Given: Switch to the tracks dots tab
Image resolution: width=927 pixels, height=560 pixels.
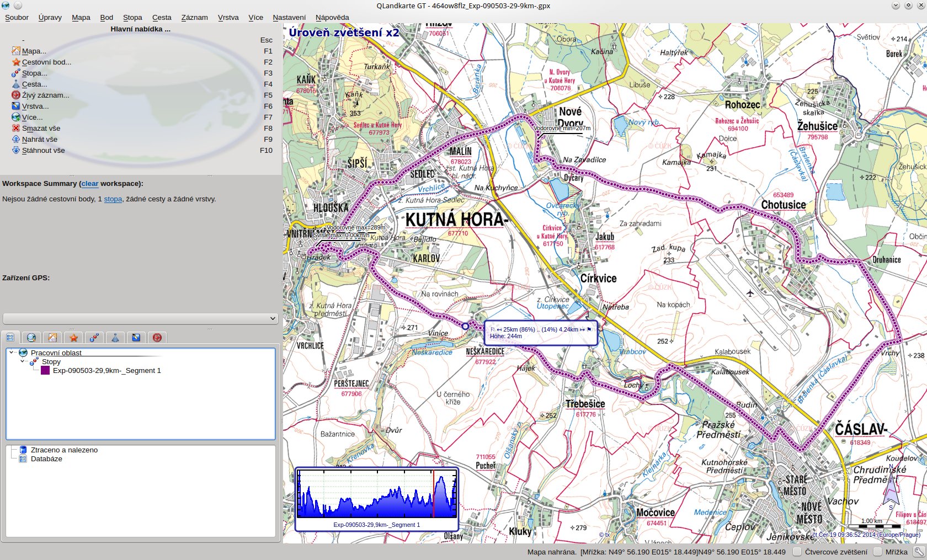Looking at the screenshot, I should point(94,337).
